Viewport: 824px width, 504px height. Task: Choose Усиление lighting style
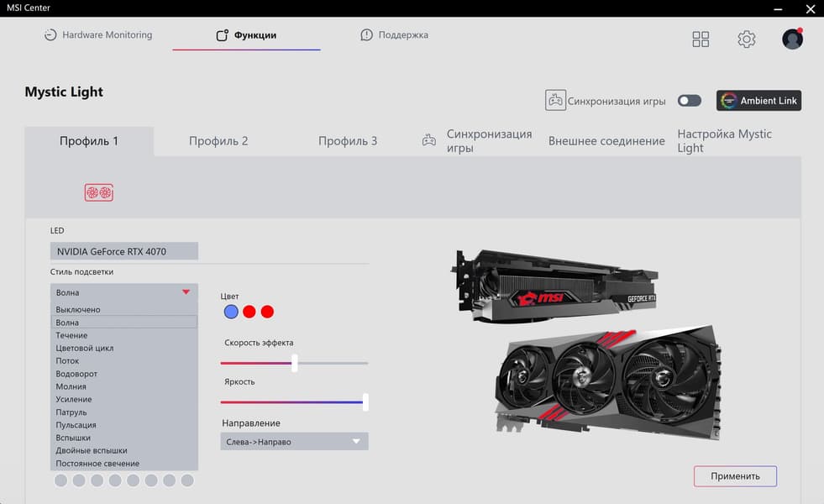[x=124, y=399]
